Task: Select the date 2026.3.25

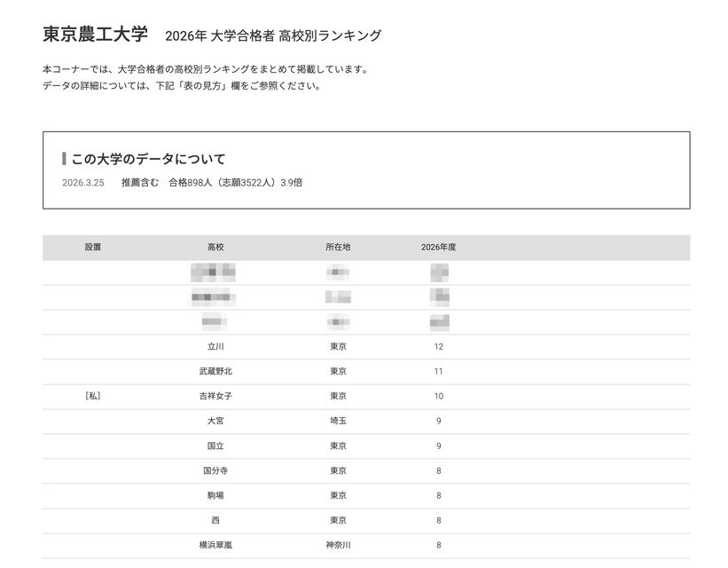Action: coord(83,183)
